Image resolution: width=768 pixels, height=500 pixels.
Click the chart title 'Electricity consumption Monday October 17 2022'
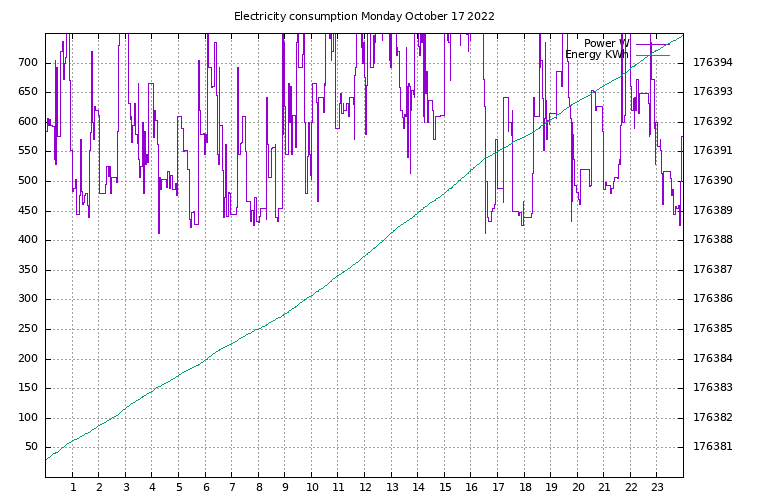364,17
